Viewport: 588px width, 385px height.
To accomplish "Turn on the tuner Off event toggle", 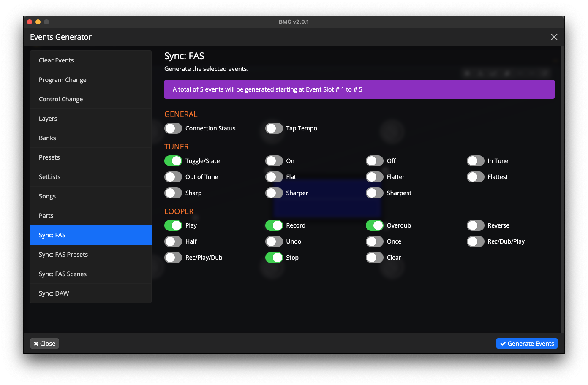I will click(375, 161).
